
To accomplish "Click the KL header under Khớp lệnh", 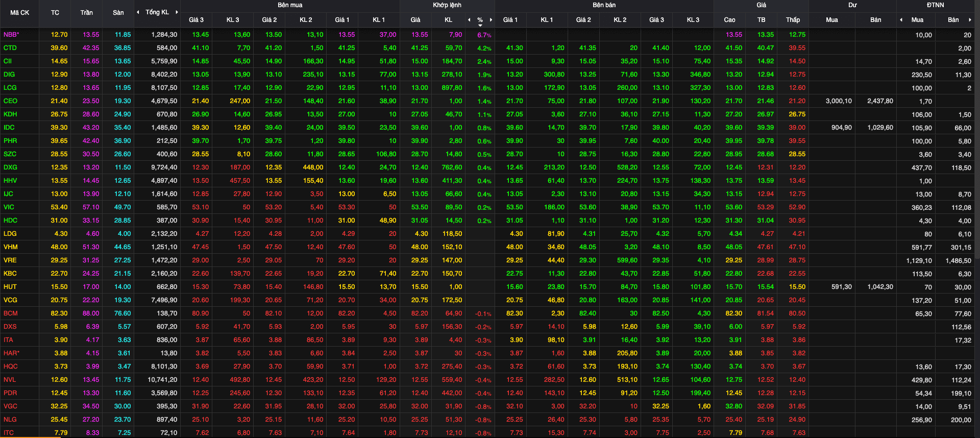I will pyautogui.click(x=448, y=20).
